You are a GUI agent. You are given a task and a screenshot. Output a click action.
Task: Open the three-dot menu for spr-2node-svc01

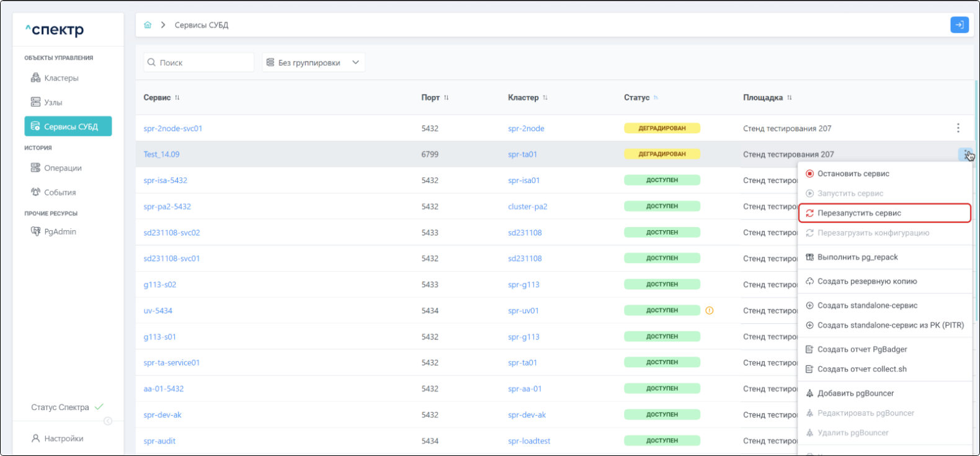coord(958,128)
